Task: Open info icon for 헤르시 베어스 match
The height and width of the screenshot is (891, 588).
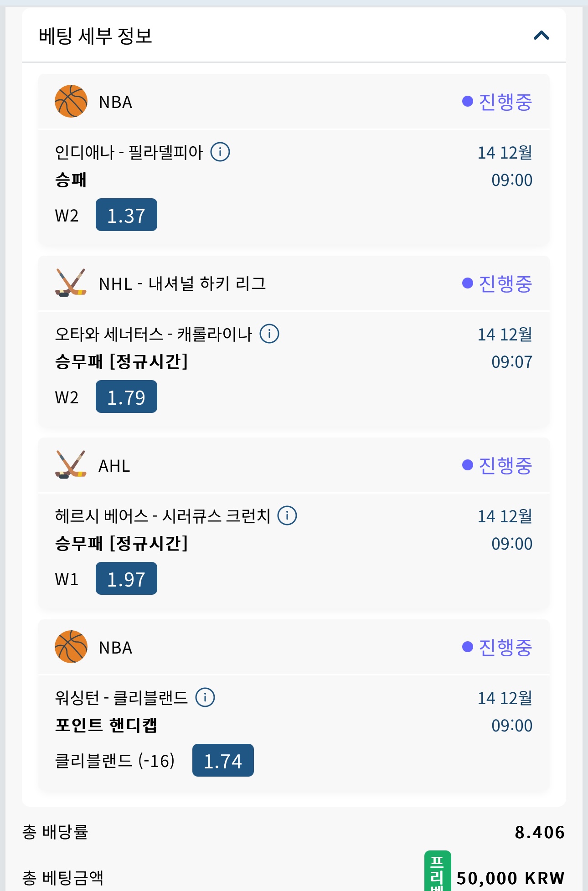Action: click(x=287, y=515)
